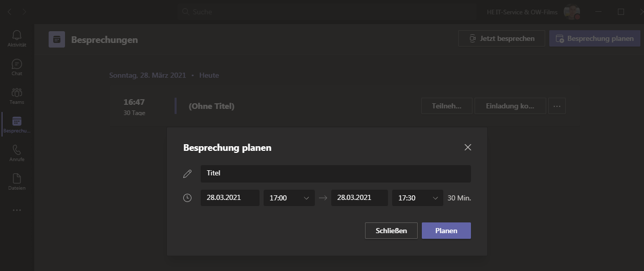Click the user profile avatar
Screen dimensions: 644x271
point(571,12)
